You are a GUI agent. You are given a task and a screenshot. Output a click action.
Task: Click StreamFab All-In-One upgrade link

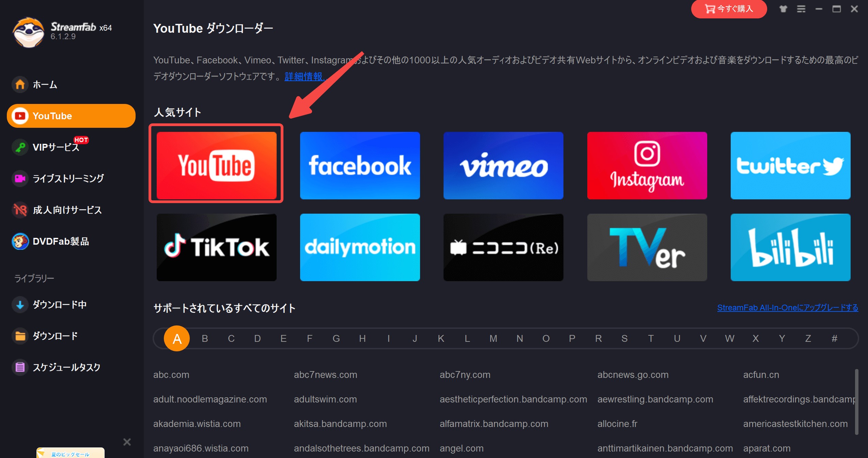pyautogui.click(x=788, y=308)
